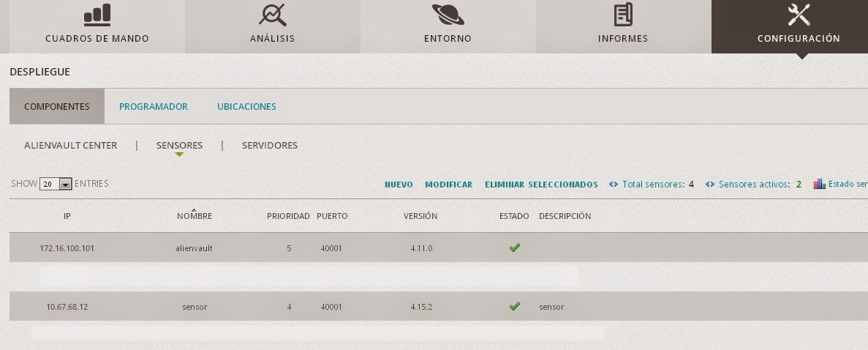Select the Componentes tab
The height and width of the screenshot is (350, 868).
pos(57,107)
